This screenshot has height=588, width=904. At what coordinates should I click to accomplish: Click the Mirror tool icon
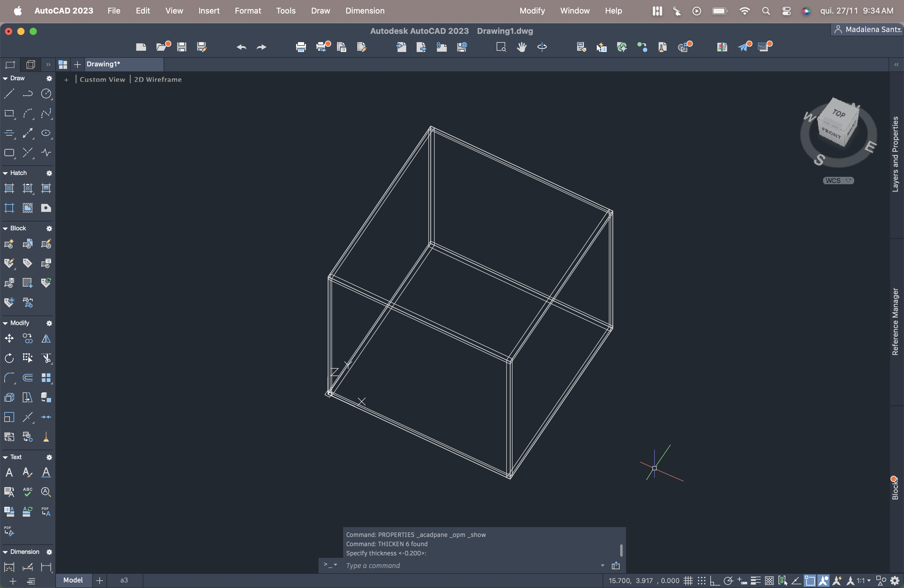[46, 339]
